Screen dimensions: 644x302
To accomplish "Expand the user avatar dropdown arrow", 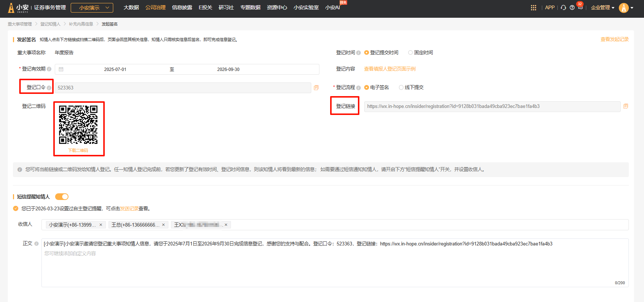I will coord(632,8).
